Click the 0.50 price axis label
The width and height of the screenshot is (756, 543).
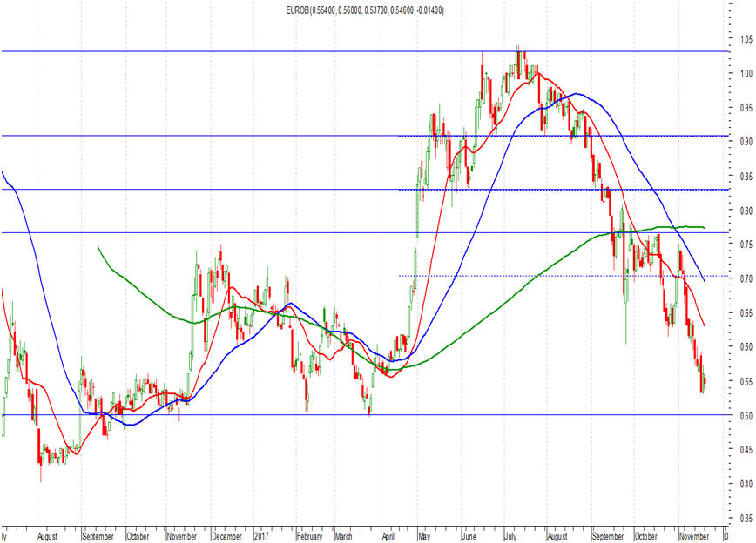pyautogui.click(x=746, y=415)
